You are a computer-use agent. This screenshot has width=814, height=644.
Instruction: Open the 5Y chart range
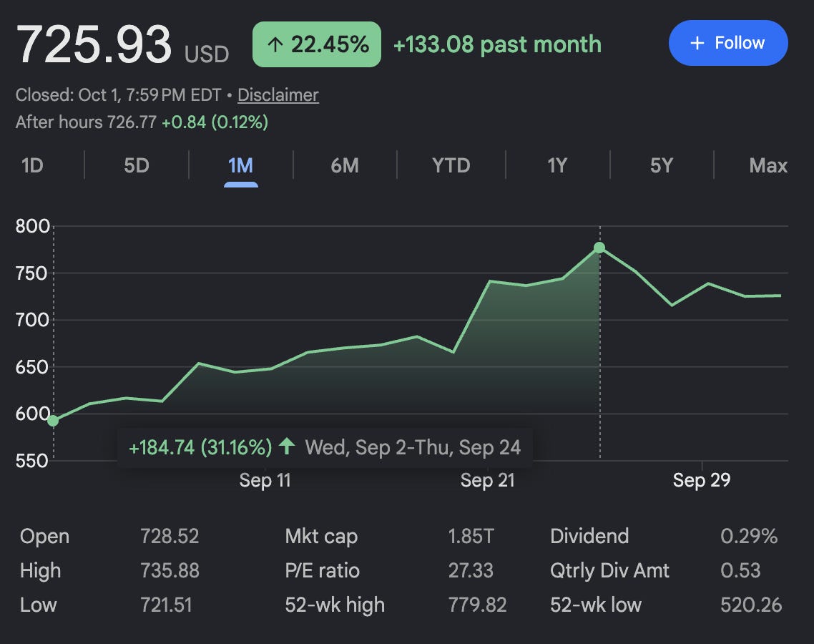point(662,166)
